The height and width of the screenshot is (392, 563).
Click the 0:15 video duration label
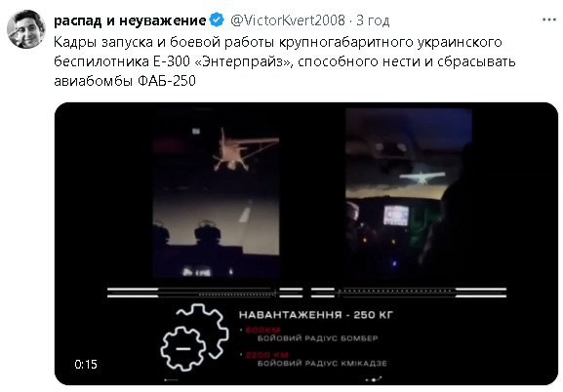[x=86, y=365]
